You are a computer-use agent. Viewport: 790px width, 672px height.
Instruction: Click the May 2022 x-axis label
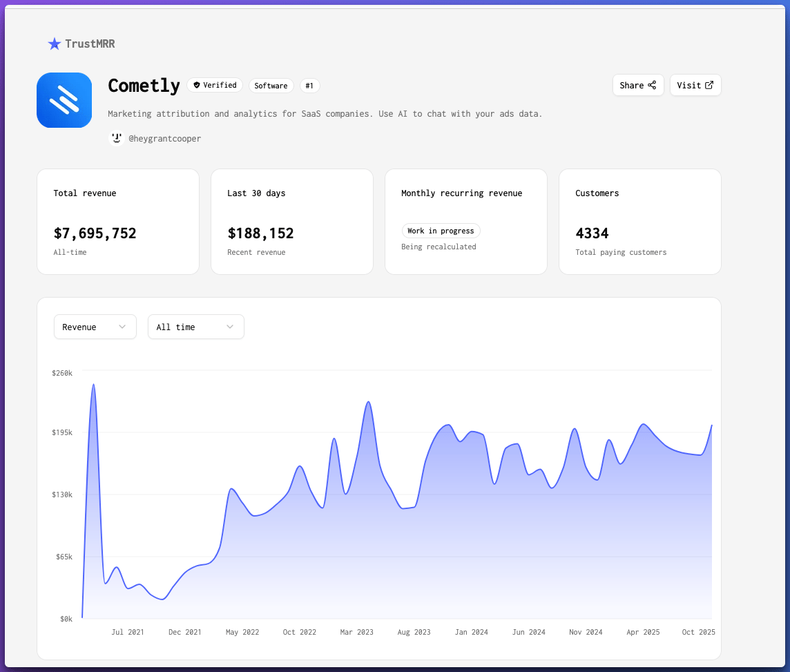242,632
